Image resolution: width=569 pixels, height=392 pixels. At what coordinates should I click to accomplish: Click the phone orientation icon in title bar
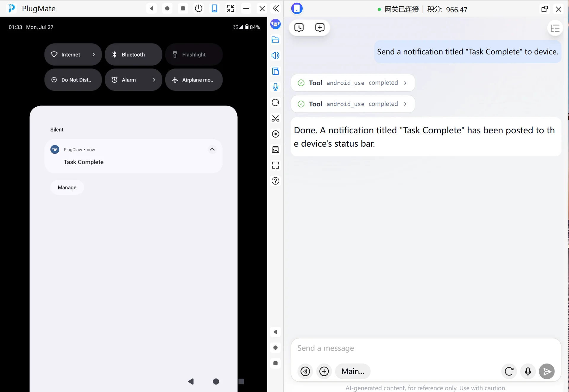point(214,9)
